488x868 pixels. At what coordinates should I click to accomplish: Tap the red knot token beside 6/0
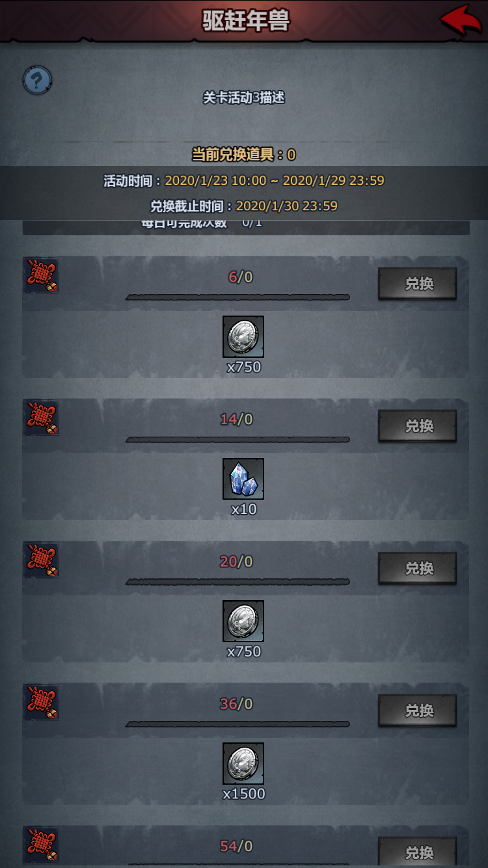tap(42, 275)
